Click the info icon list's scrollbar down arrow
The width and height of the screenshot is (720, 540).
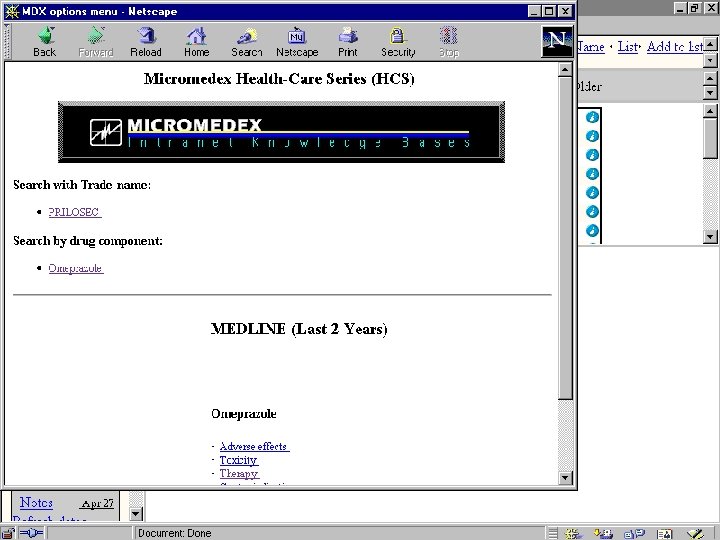click(710, 236)
